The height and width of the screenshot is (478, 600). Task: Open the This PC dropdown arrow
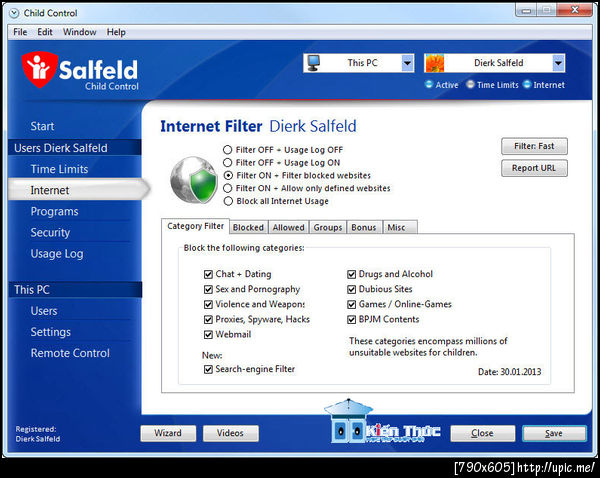coord(408,63)
